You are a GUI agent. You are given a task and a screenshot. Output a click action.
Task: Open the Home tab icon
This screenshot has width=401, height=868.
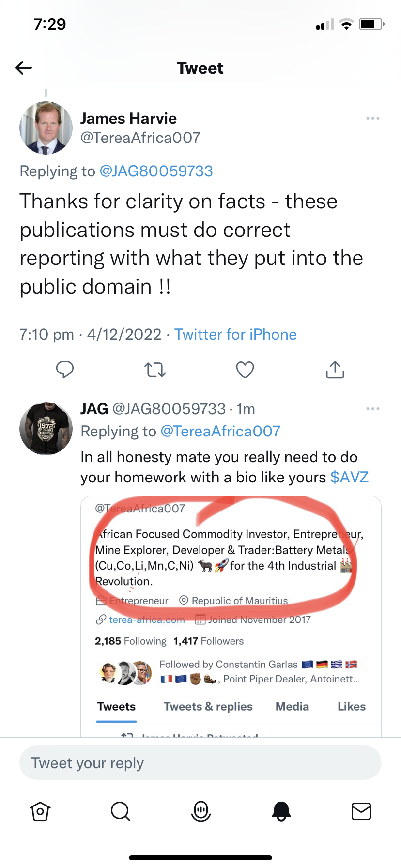tap(40, 811)
